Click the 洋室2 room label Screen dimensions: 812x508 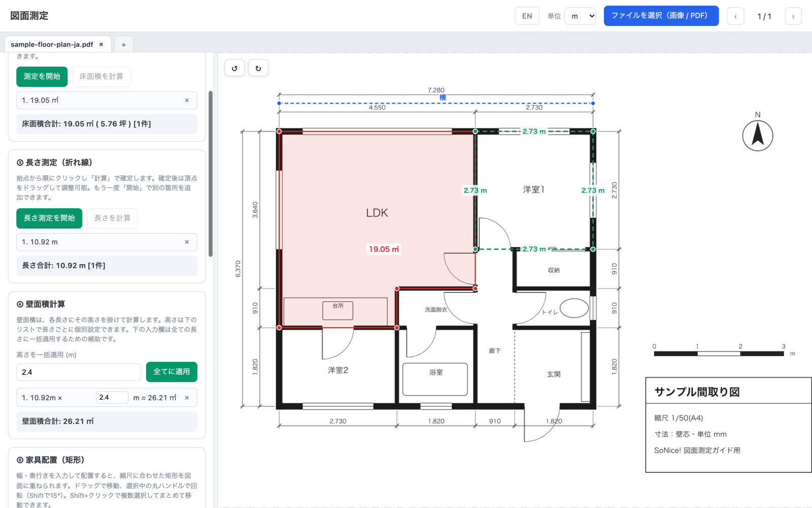click(338, 370)
